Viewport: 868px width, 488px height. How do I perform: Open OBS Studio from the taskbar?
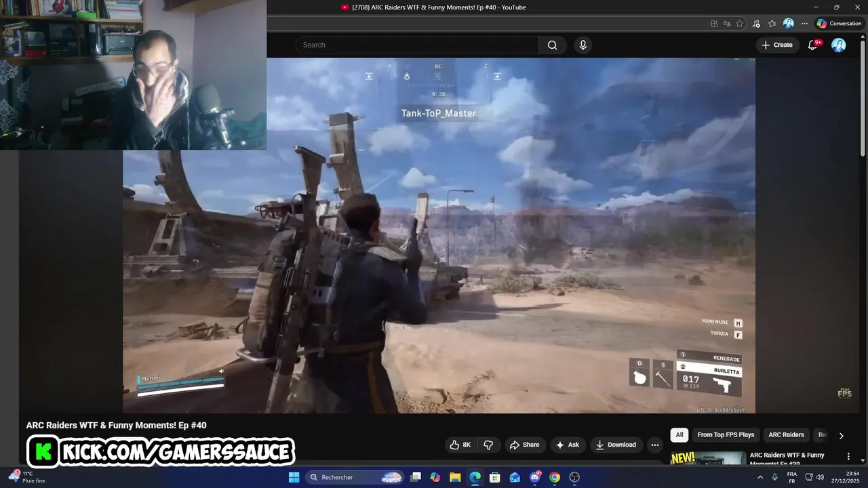[x=575, y=477]
